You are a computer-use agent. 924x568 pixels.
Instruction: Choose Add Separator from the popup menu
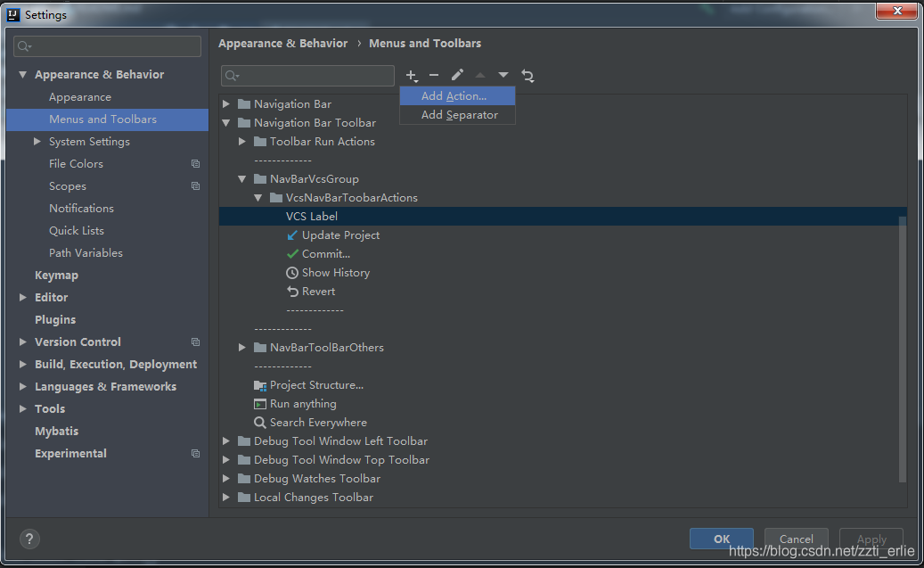pyautogui.click(x=459, y=115)
